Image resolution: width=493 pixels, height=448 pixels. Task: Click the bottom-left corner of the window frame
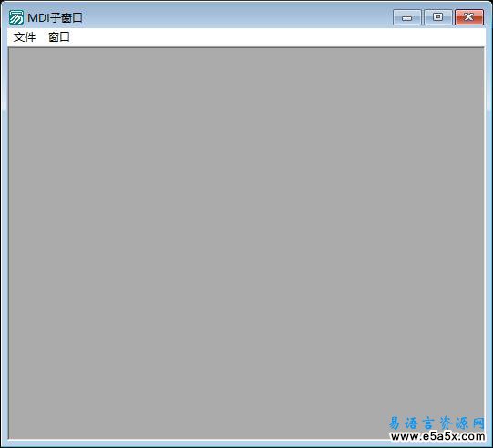click(x=4, y=443)
